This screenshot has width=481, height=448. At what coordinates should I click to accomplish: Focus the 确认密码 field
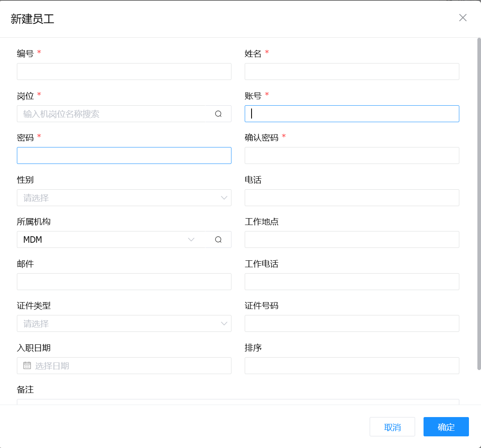coord(352,155)
